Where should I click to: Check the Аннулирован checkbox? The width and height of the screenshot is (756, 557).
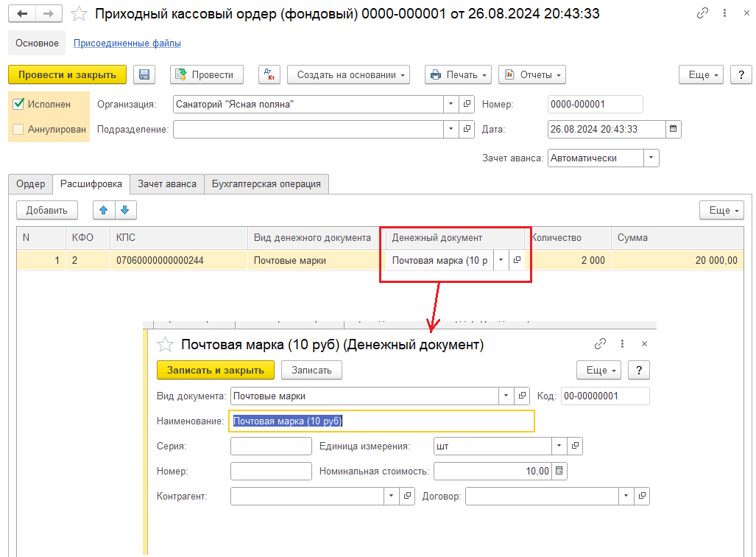tap(18, 129)
